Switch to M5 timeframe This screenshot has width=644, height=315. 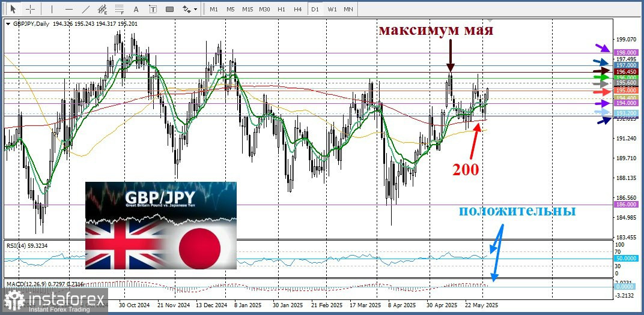tap(231, 8)
